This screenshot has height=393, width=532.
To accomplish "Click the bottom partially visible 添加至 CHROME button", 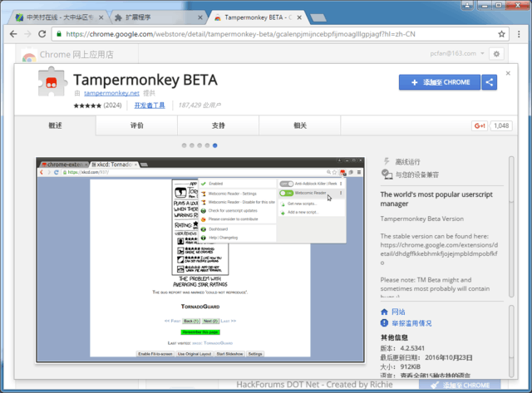I will [460, 385].
